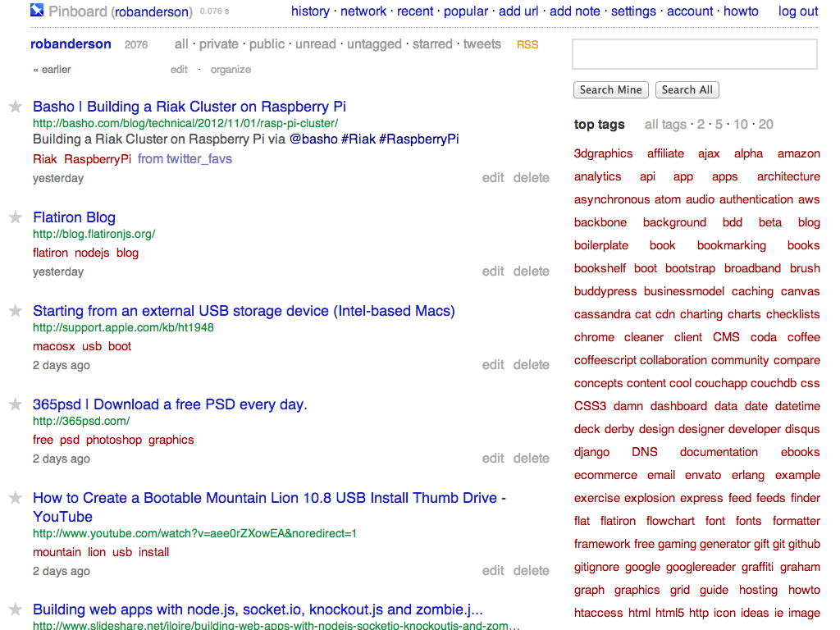840x630 pixels.
Task: Open the Flatiron Blog title link
Action: pos(74,217)
